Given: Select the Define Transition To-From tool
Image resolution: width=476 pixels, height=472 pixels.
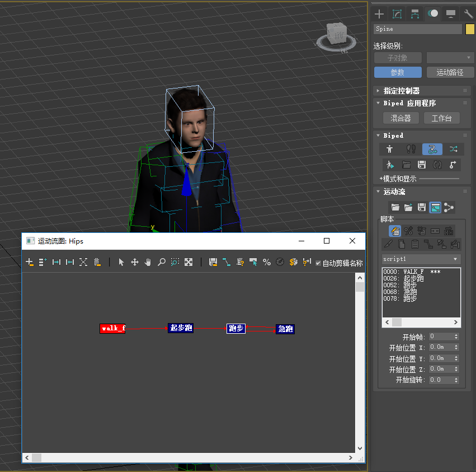Looking at the screenshot, I should click(x=70, y=262).
